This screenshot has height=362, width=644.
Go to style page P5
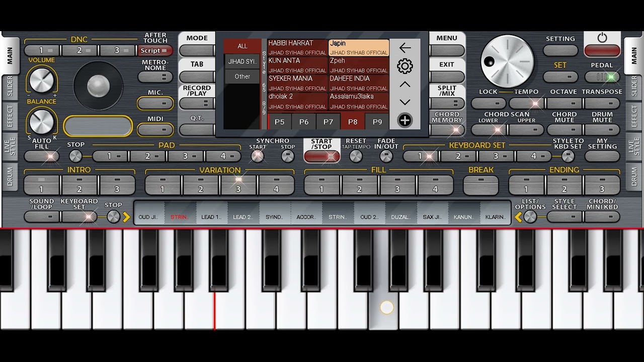tap(280, 122)
